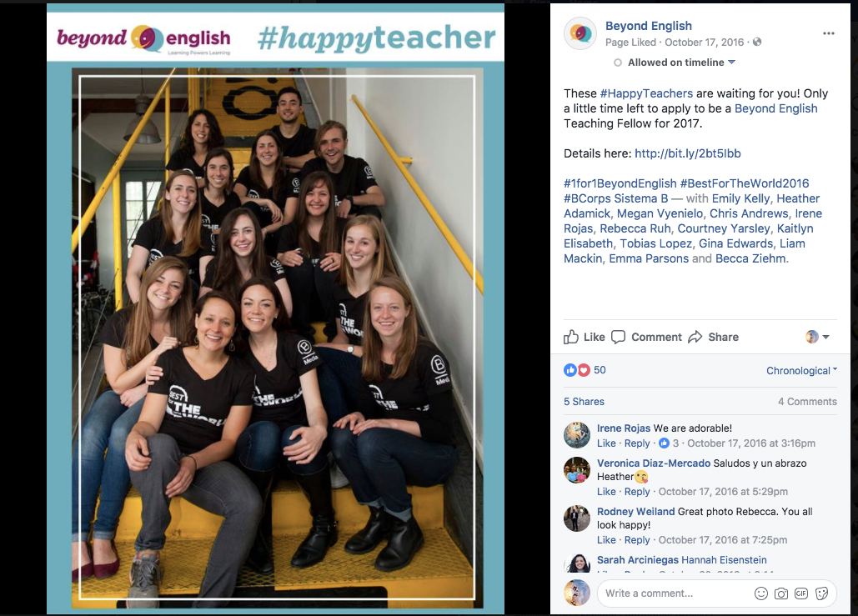Click the Comment speech bubble icon
The image size is (858, 616).
619,337
